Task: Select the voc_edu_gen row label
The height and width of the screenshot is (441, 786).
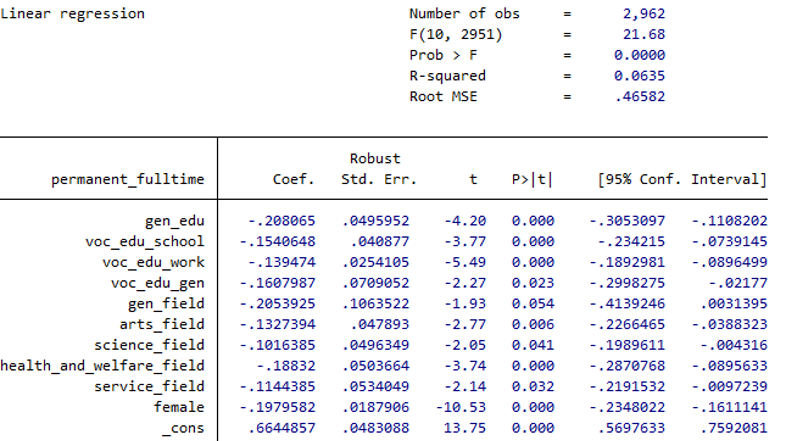Action: click(x=157, y=283)
